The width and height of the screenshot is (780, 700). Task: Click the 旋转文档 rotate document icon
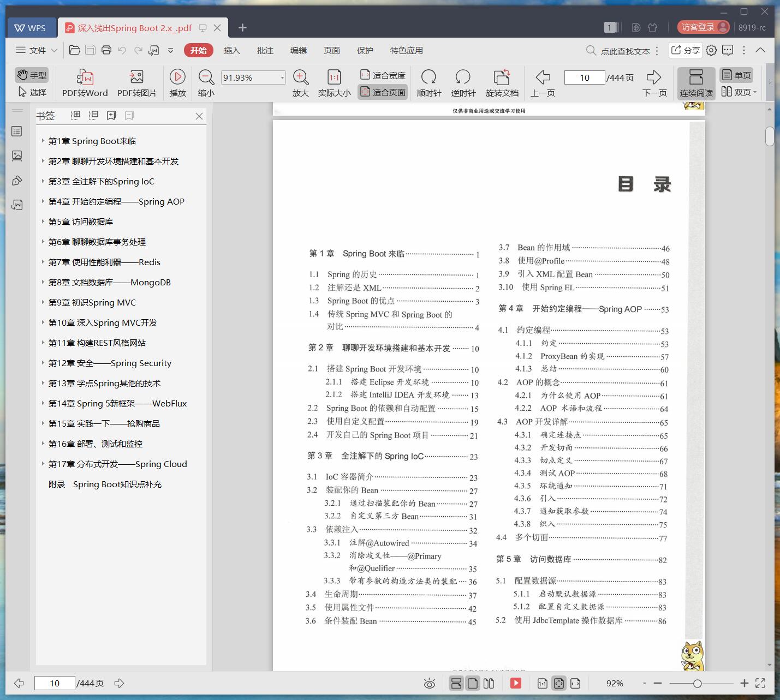(x=502, y=83)
